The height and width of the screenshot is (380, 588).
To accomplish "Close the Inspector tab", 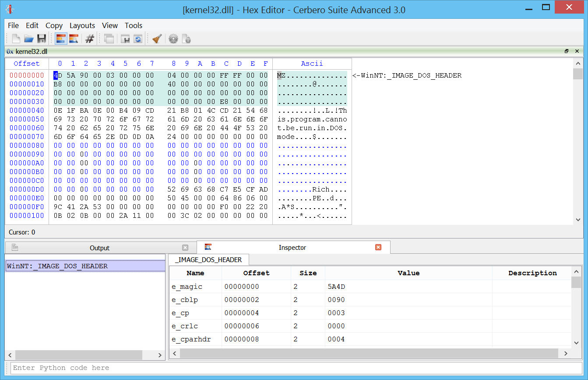I will pos(378,247).
